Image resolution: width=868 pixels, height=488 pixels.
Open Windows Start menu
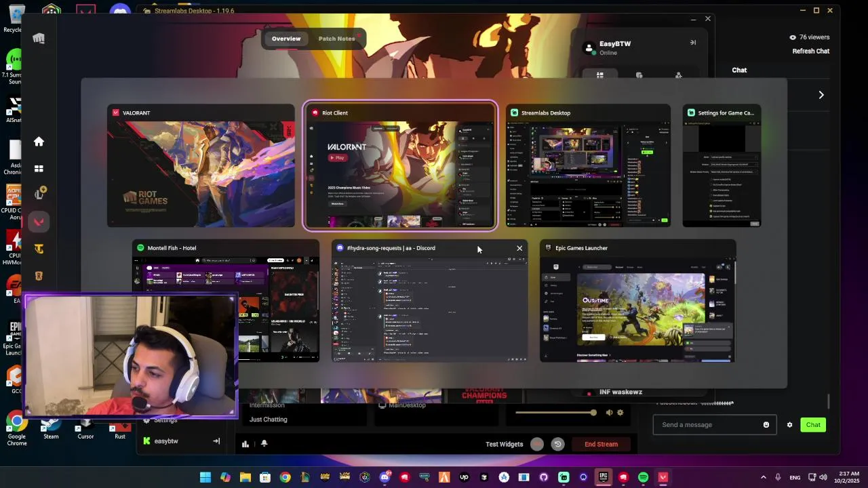[205, 477]
